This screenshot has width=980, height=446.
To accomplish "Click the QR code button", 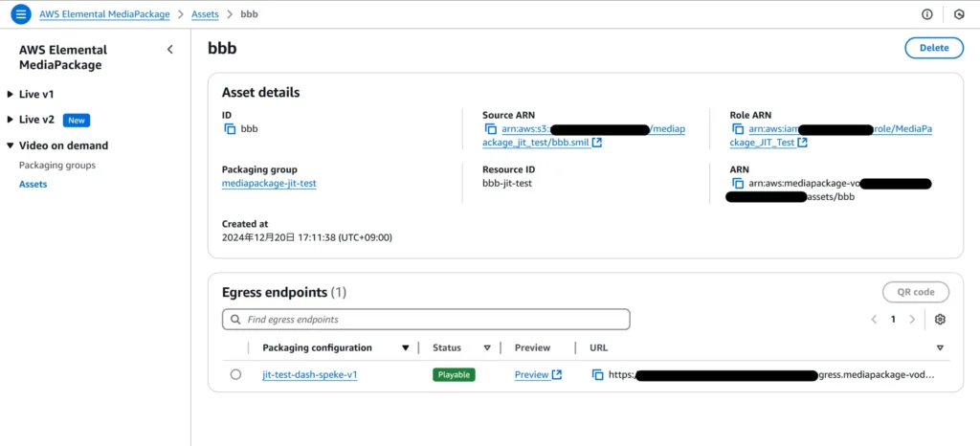I will pyautogui.click(x=916, y=292).
